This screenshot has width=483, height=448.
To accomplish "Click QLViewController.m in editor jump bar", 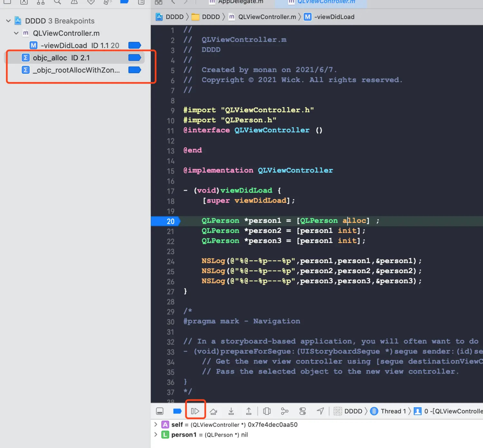I will (x=262, y=17).
